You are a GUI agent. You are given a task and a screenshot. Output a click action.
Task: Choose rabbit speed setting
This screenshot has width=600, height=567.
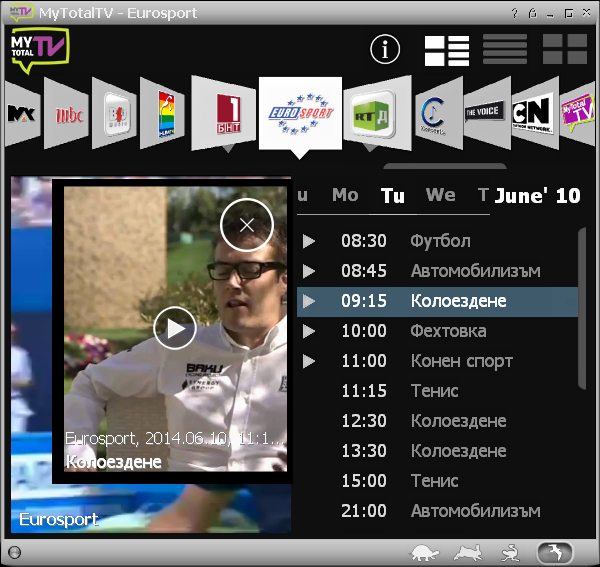point(467,553)
